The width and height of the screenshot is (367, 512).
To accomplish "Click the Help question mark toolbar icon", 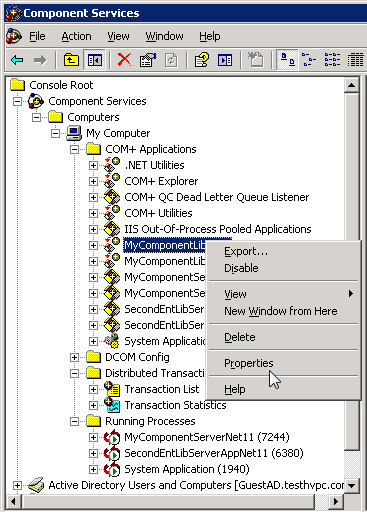I will 201,60.
